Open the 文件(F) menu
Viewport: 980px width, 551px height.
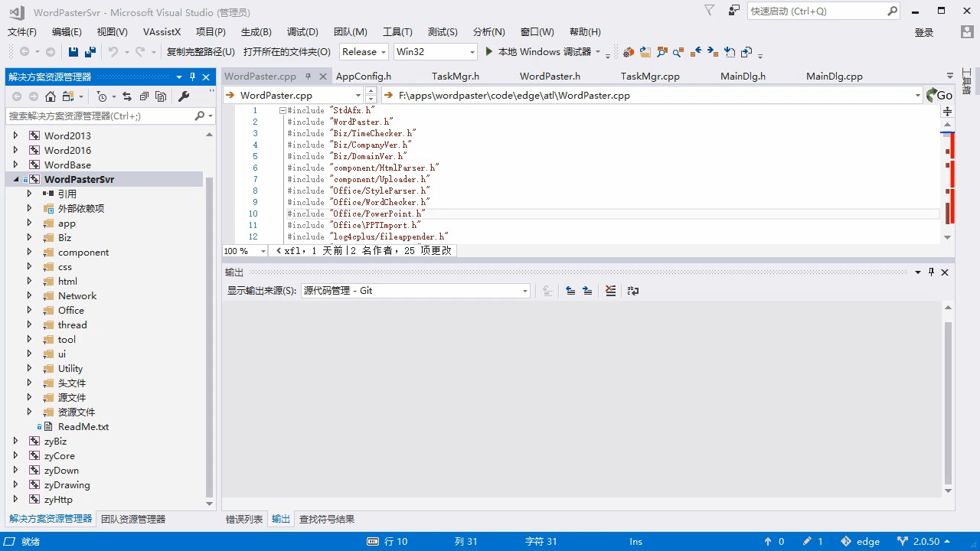[22, 32]
